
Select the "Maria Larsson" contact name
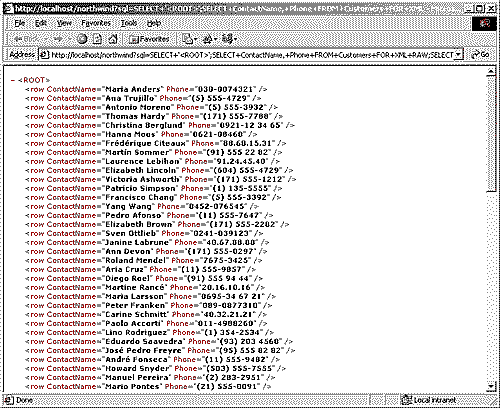134,296
